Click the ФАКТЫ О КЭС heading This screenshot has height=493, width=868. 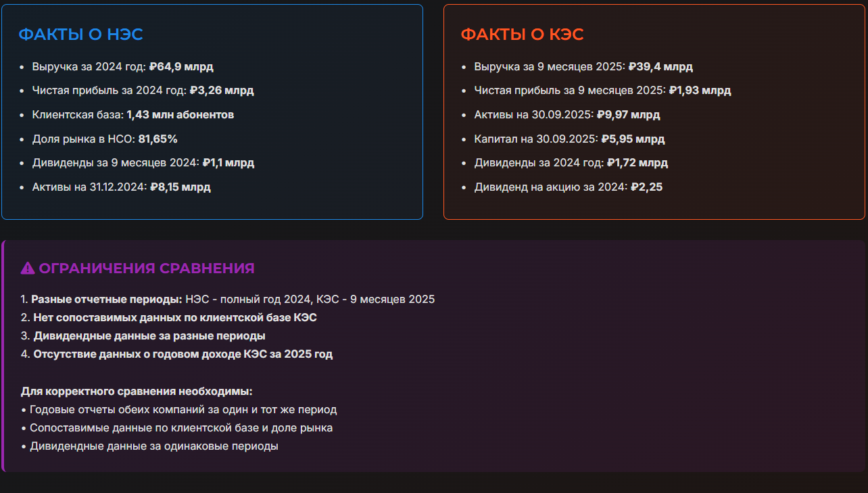pos(522,34)
